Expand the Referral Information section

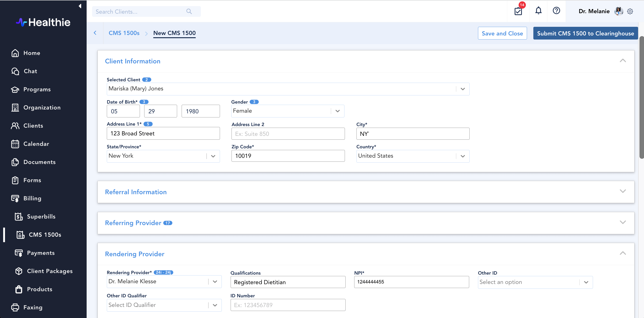pos(623,191)
